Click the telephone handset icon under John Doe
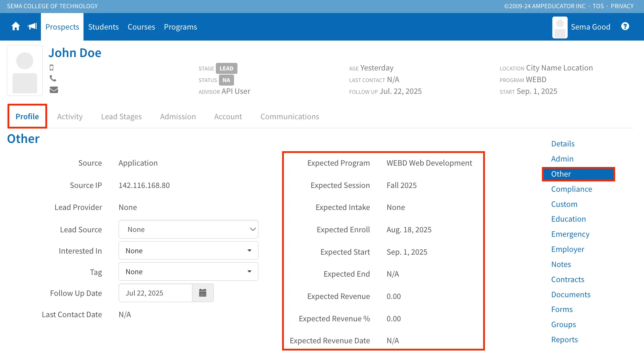Image resolution: width=644 pixels, height=356 pixels. pos(53,78)
